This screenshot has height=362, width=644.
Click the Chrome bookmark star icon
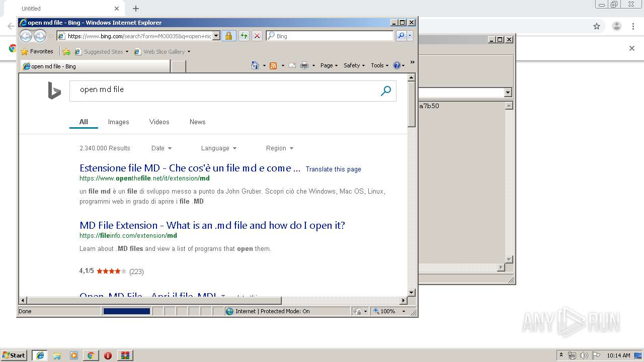click(x=597, y=26)
